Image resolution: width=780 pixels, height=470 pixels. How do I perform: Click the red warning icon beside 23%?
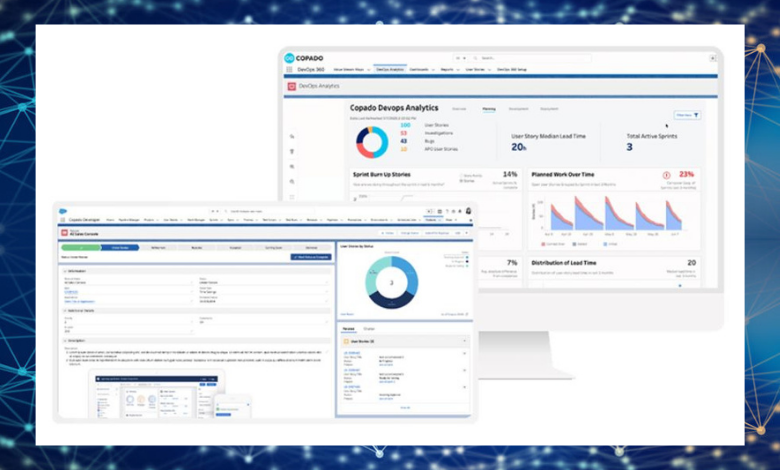tap(667, 175)
